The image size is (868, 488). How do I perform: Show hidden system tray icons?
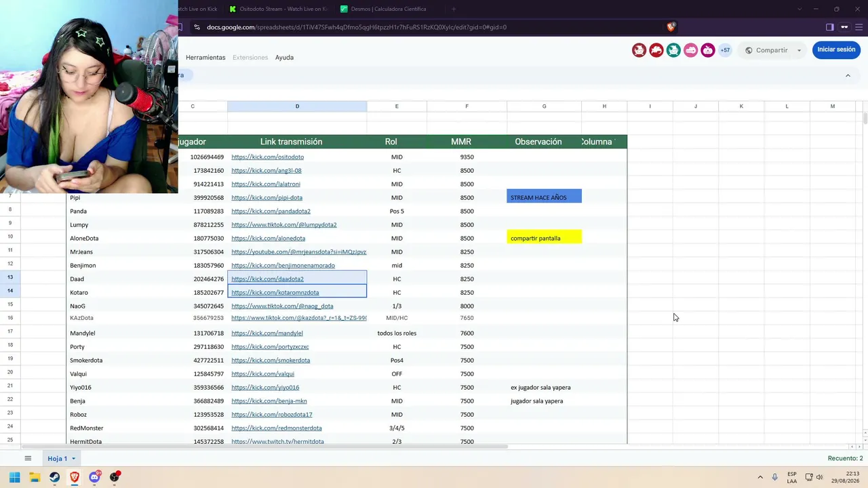point(760,477)
